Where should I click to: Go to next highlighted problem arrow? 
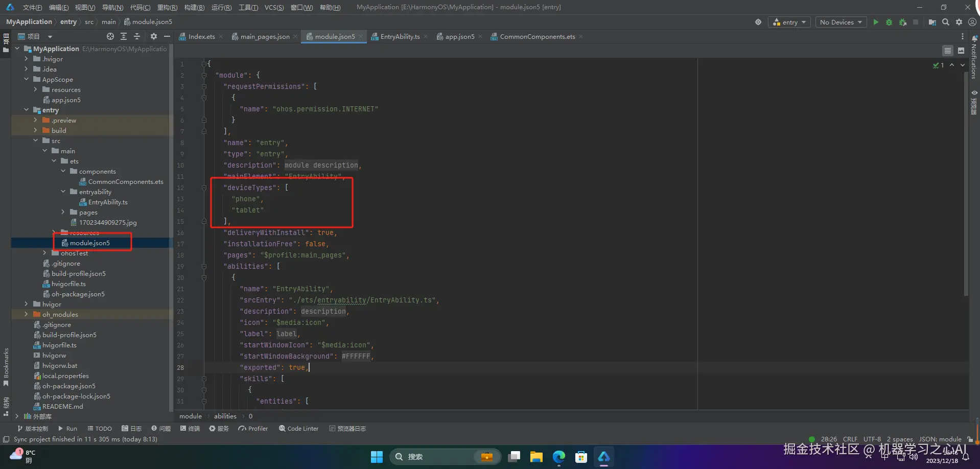click(963, 65)
